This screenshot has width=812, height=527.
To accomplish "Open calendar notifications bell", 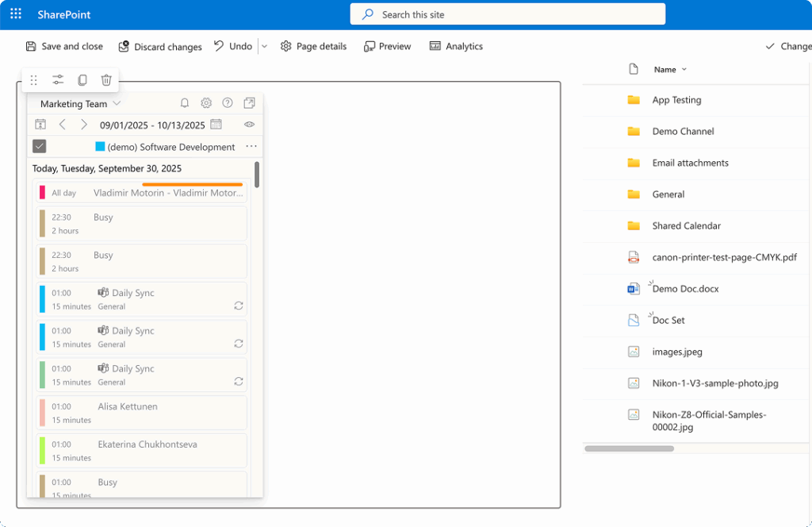I will [x=185, y=103].
